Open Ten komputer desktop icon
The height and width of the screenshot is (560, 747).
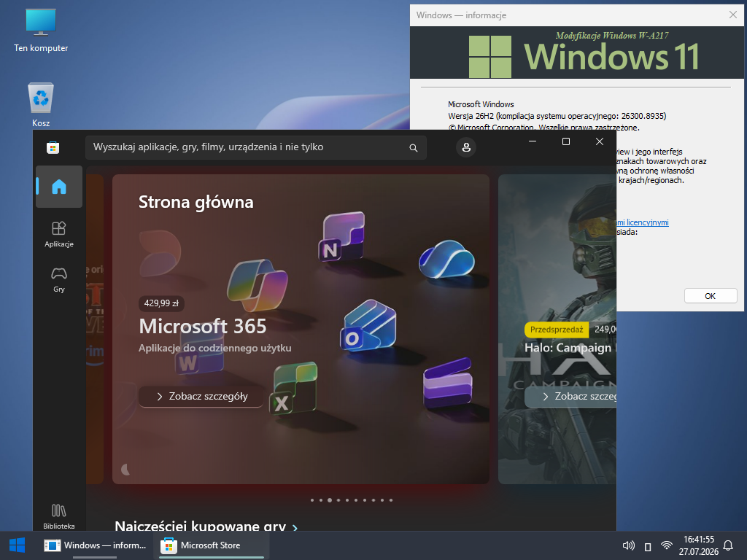click(x=41, y=30)
